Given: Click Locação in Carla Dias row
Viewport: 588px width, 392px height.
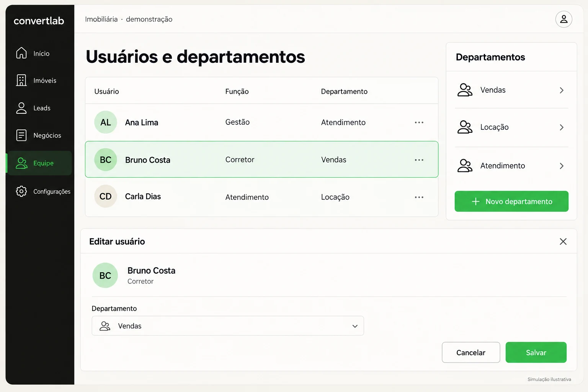Looking at the screenshot, I should point(335,197).
